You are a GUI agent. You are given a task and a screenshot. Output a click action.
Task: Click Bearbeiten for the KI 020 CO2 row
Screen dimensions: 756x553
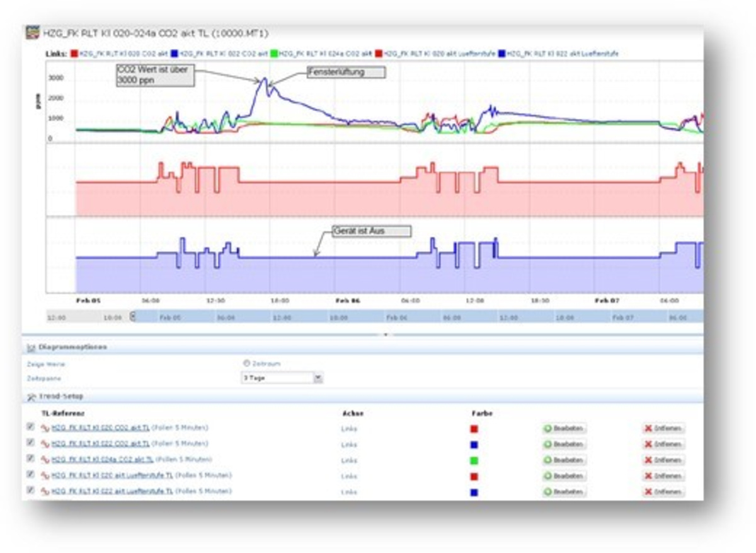click(x=564, y=429)
